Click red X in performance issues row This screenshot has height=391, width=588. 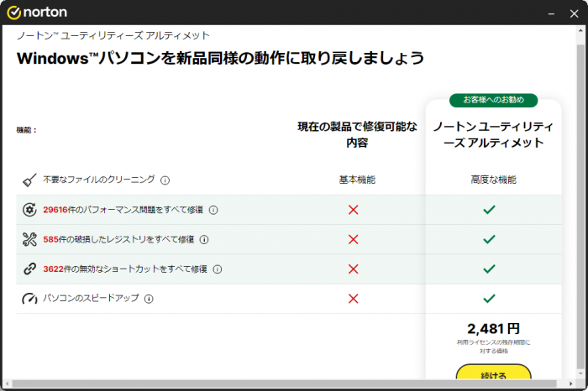tap(354, 210)
